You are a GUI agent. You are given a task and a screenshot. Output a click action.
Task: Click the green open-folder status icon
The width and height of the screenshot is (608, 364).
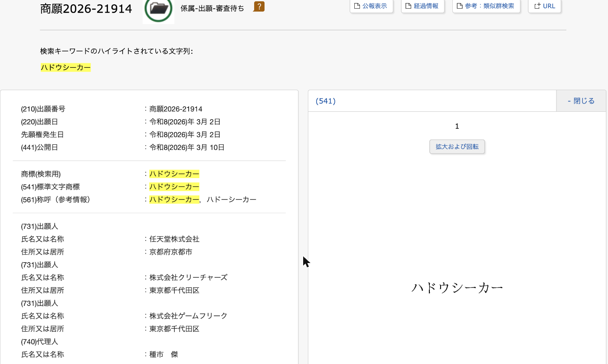(158, 9)
